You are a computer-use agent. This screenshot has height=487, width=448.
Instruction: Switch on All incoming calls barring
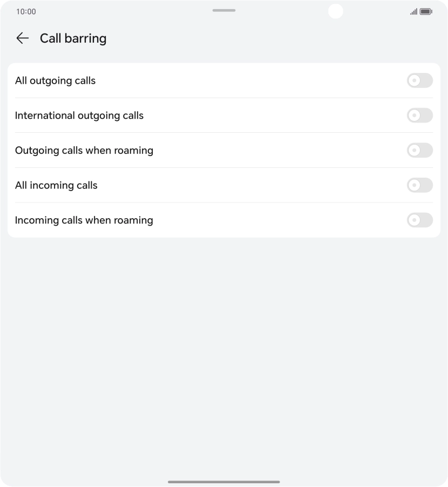coord(419,185)
